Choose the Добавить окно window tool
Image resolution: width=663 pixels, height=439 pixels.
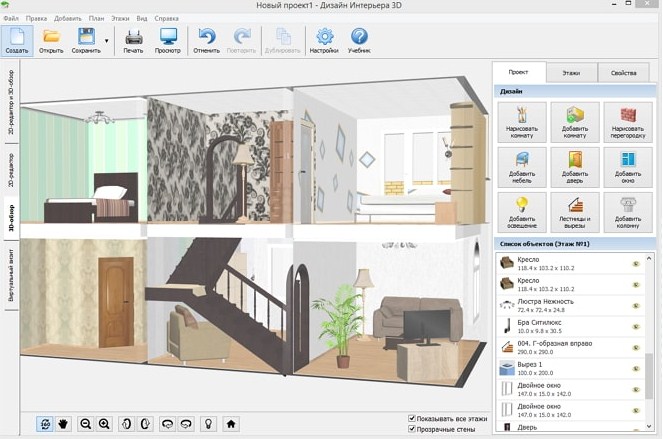coord(628,167)
